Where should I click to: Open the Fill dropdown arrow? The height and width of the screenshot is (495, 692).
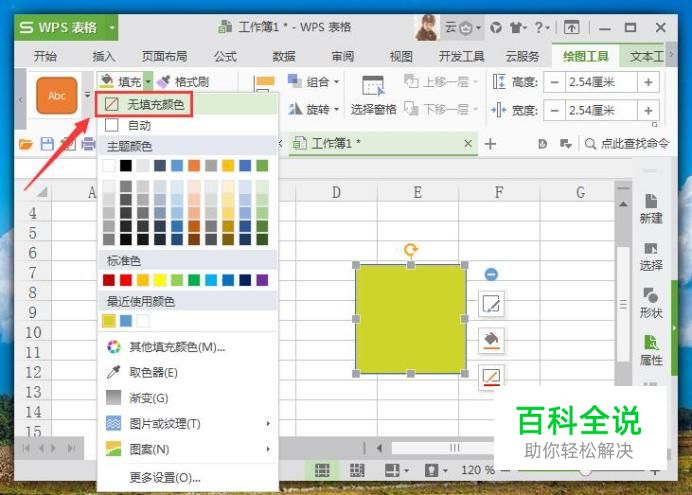148,81
